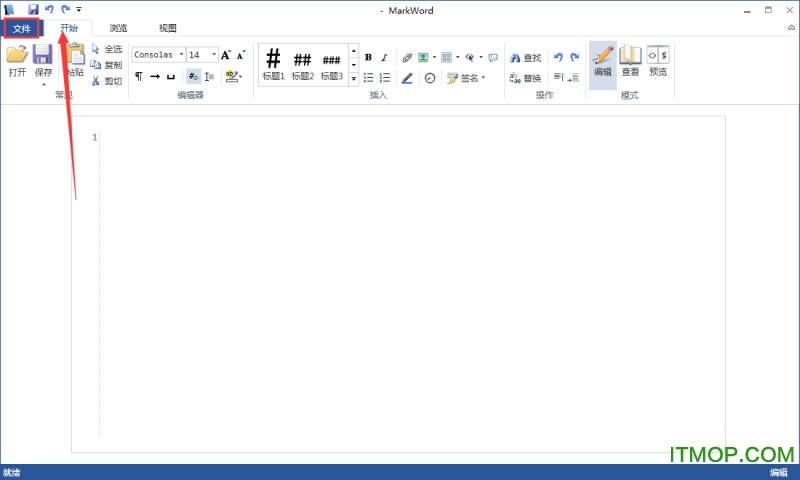Click quick access save icon in title bar
The image size is (800, 480).
coord(33,9)
